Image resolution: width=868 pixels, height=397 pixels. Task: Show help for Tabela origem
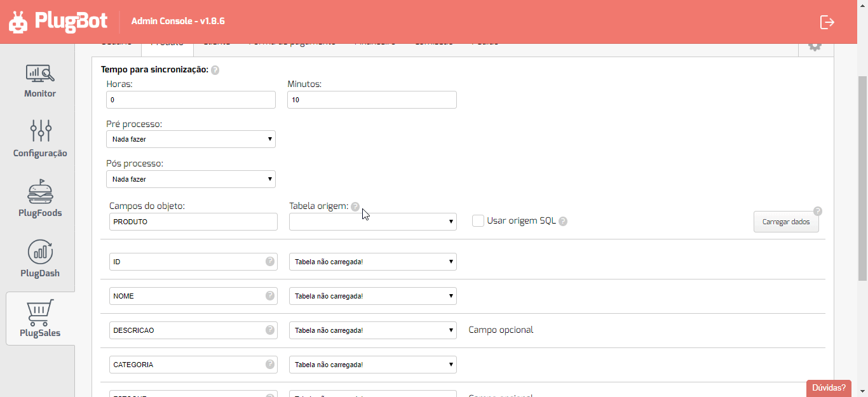[x=355, y=206]
